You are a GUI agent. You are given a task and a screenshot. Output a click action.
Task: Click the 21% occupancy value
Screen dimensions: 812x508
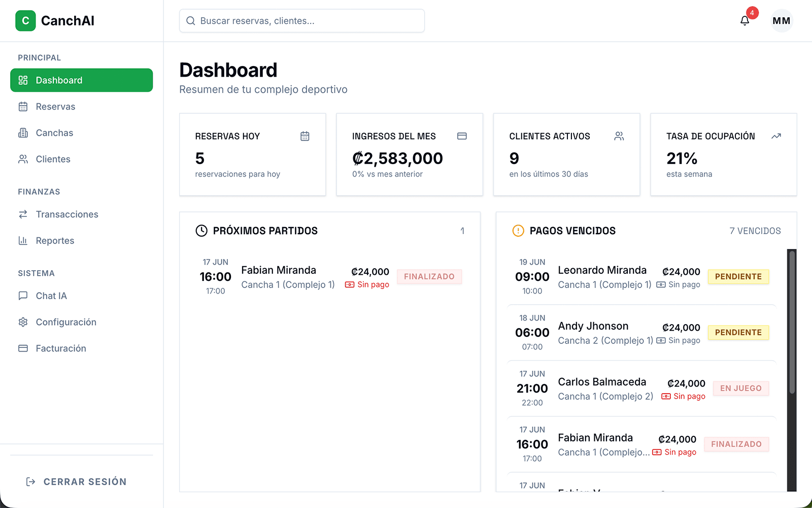(682, 158)
